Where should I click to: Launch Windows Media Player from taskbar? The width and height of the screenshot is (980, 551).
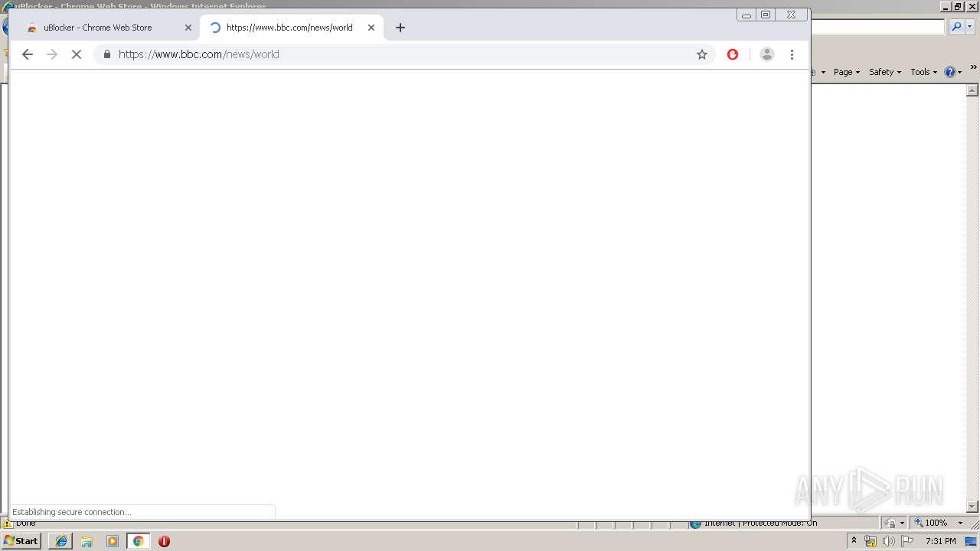click(x=113, y=541)
